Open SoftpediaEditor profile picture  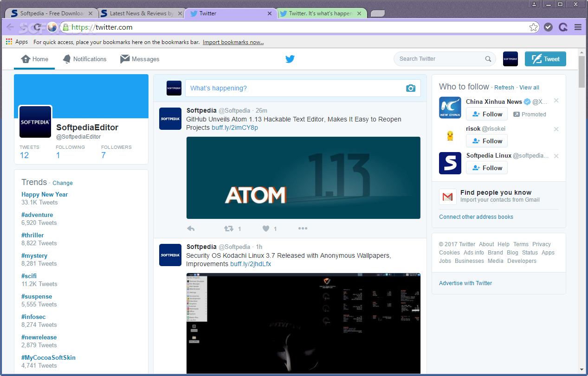click(x=35, y=122)
